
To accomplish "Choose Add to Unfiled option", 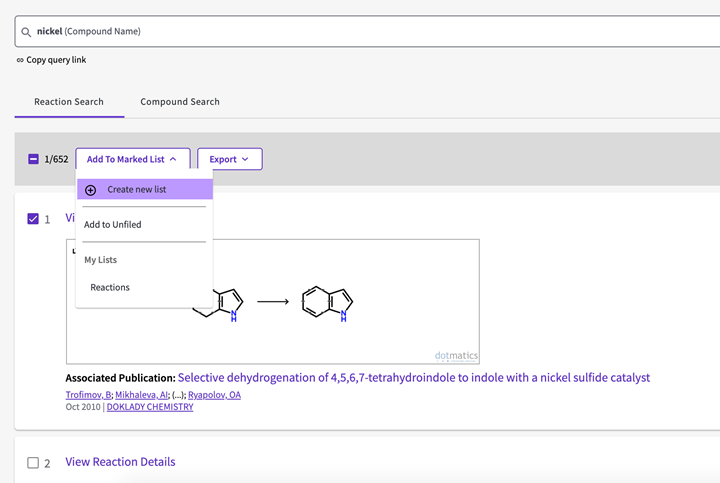I will (x=112, y=225).
